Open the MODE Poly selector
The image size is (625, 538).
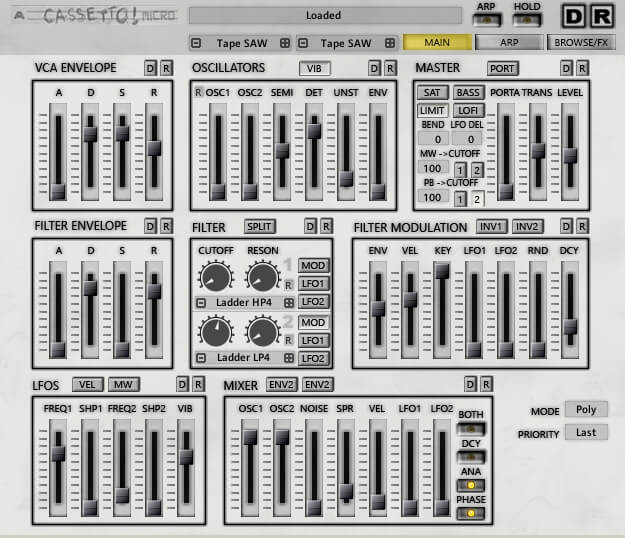[586, 410]
